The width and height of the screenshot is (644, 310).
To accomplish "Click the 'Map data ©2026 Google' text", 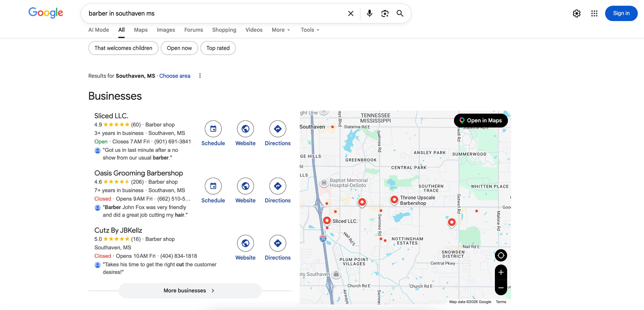I will point(470,302).
